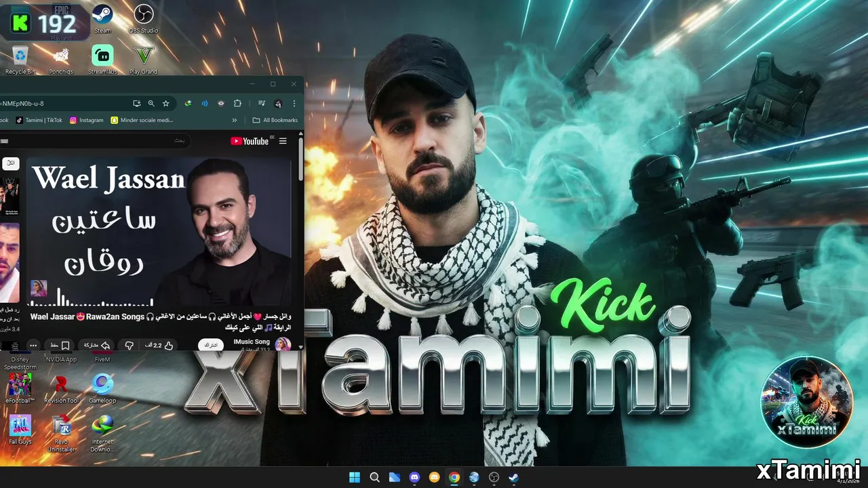Screen dimensions: 868x488
Task: Open the Instagram bookmark
Action: [x=87, y=120]
